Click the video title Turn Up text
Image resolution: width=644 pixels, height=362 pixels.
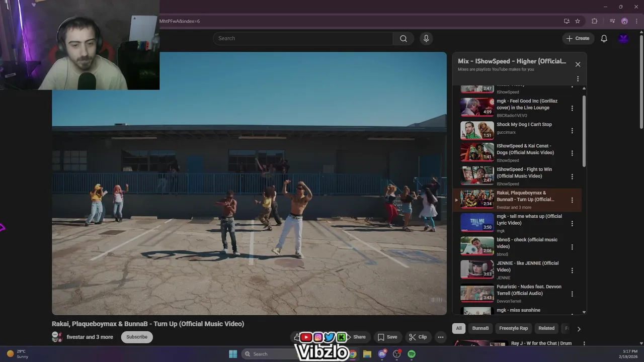click(x=148, y=324)
